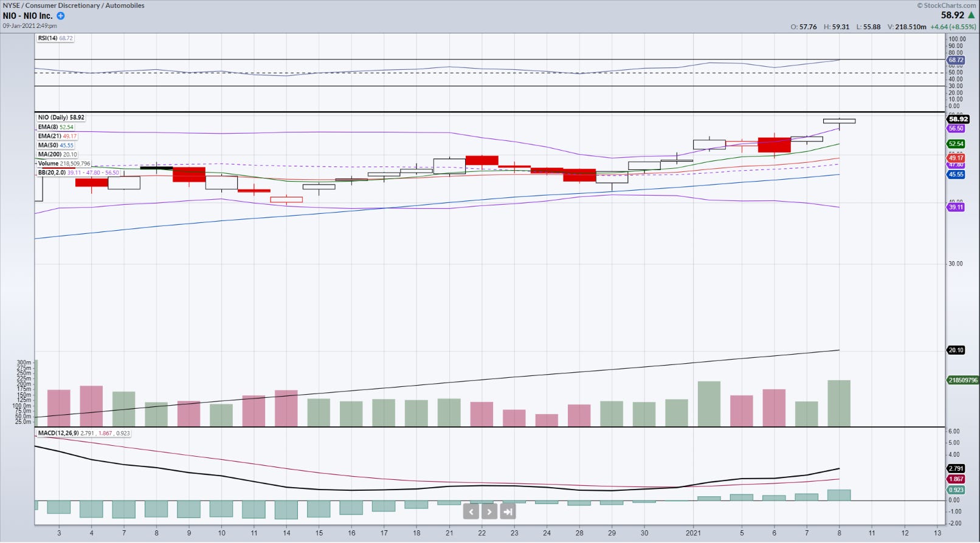Click NYSE / Consumer Discretionary / Automobiles text

[x=74, y=5]
